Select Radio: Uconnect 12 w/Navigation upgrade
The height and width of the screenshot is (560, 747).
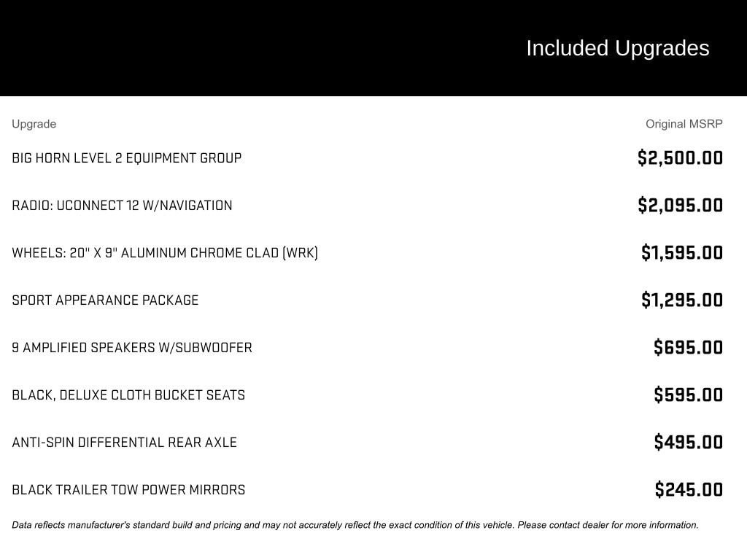pos(122,206)
